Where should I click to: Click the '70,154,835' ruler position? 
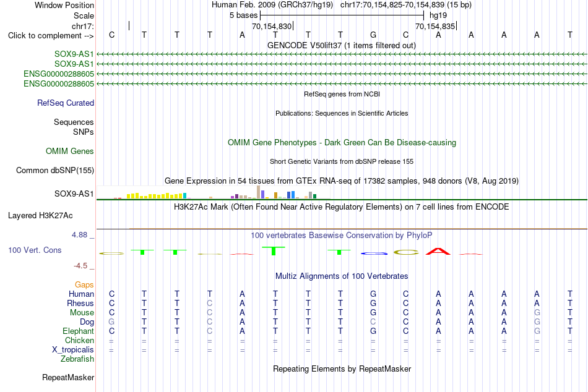coord(435,26)
